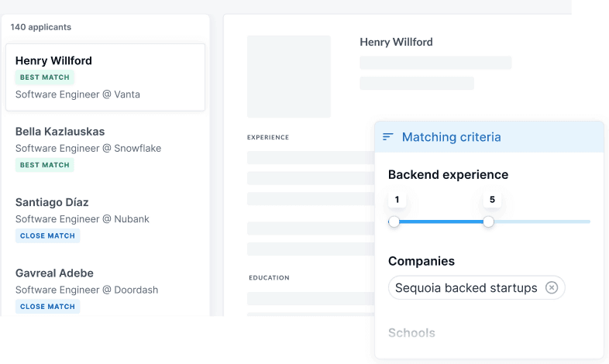Open Bella Kazlauskas applicant entry
609x364 pixels.
60,132
